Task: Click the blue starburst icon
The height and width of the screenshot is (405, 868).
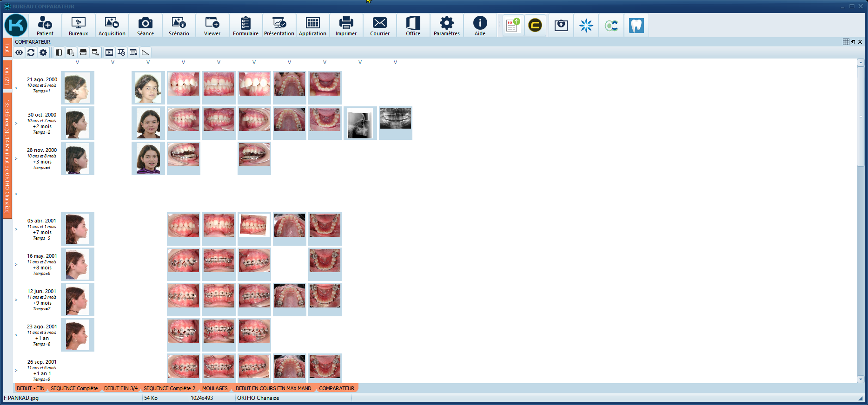Action: 586,26
